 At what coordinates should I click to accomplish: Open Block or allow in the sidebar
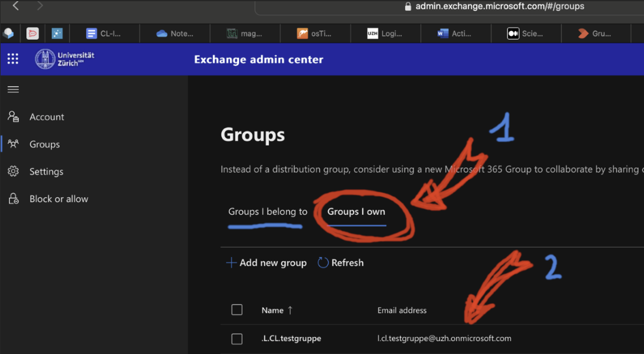[x=59, y=199]
